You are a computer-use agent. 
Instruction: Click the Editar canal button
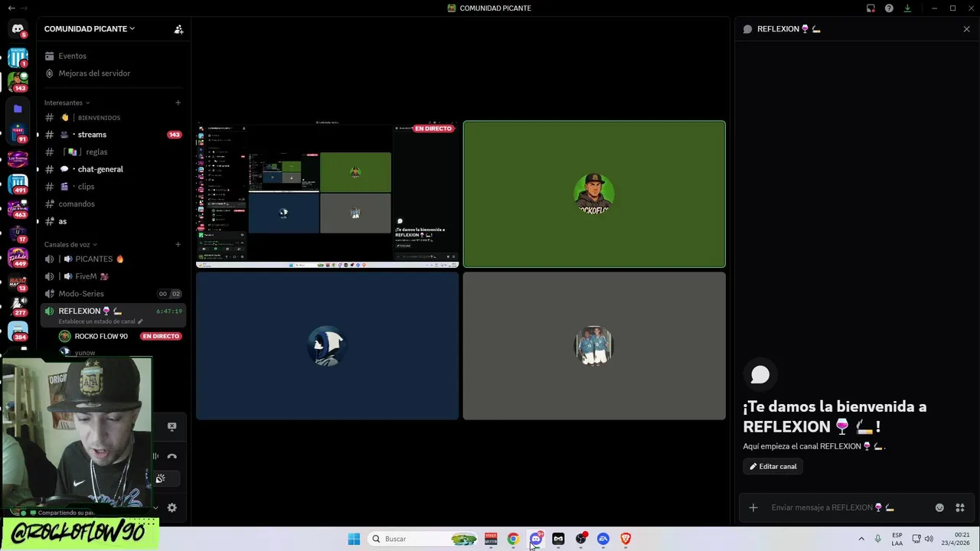773,466
